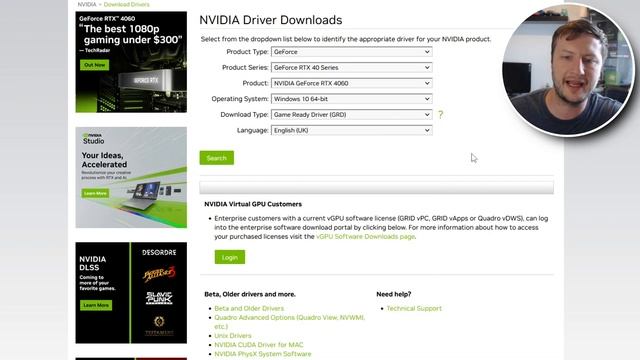Click the NVIDIA Virtual GPU Customers heading
The width and height of the screenshot is (640, 360).
253,204
